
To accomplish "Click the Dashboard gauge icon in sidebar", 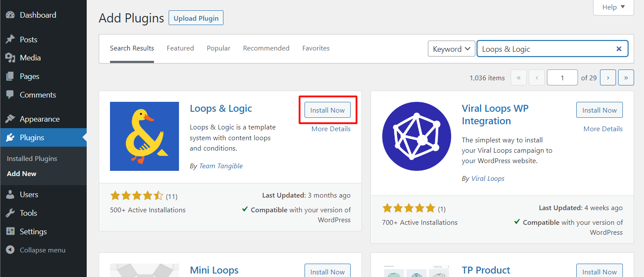I will click(x=10, y=15).
